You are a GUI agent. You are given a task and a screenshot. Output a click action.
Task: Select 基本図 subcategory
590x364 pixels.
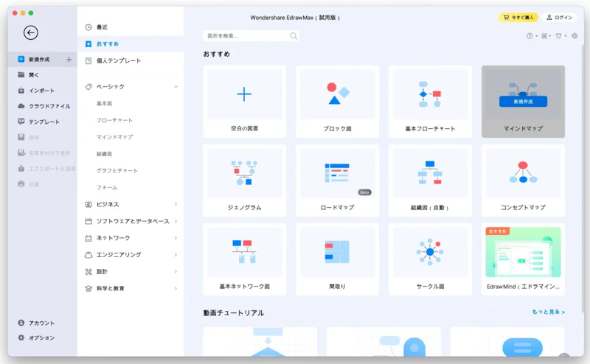[104, 103]
